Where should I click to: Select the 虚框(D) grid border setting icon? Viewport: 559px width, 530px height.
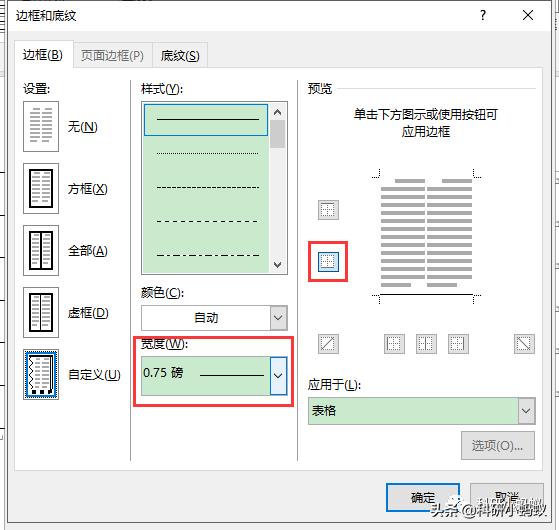(41, 312)
